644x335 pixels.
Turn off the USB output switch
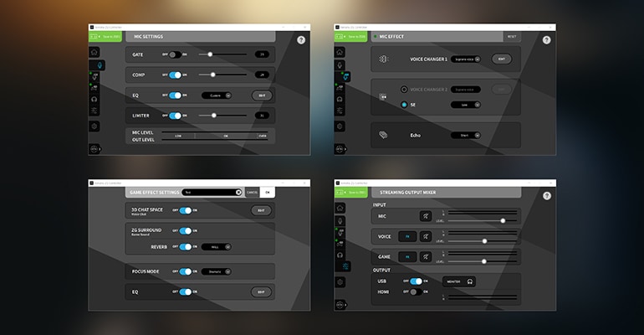click(416, 281)
